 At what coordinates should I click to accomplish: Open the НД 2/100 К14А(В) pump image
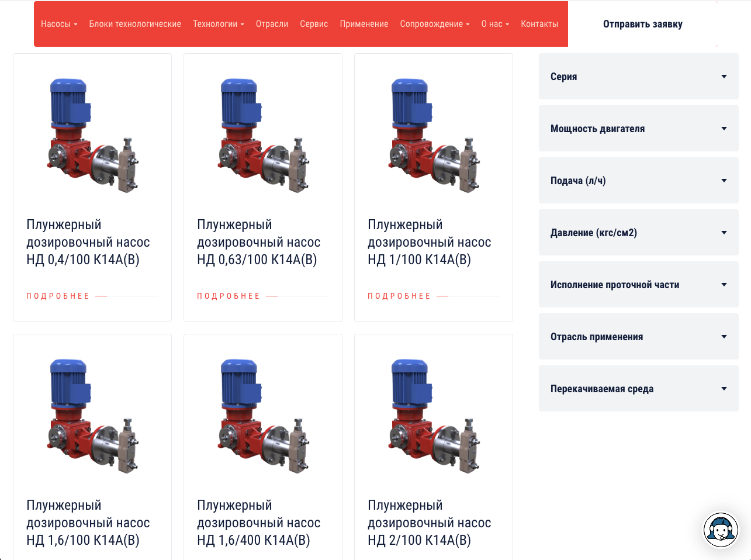pos(434,416)
